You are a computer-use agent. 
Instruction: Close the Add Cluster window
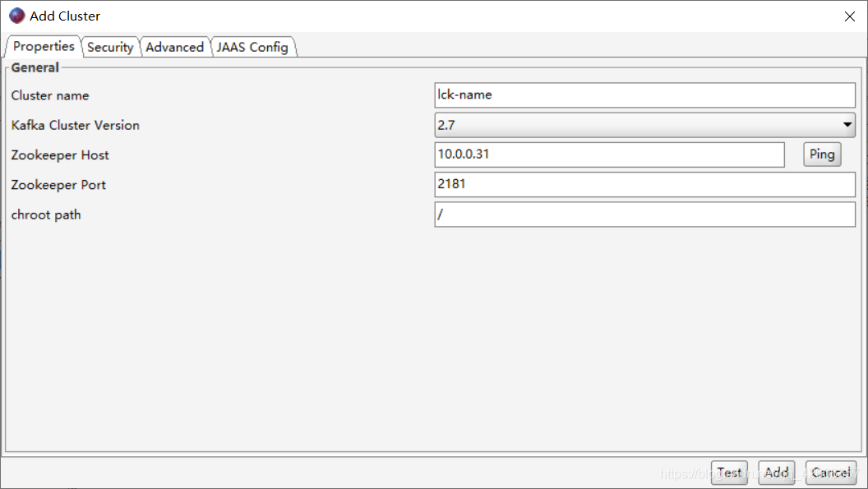(850, 16)
